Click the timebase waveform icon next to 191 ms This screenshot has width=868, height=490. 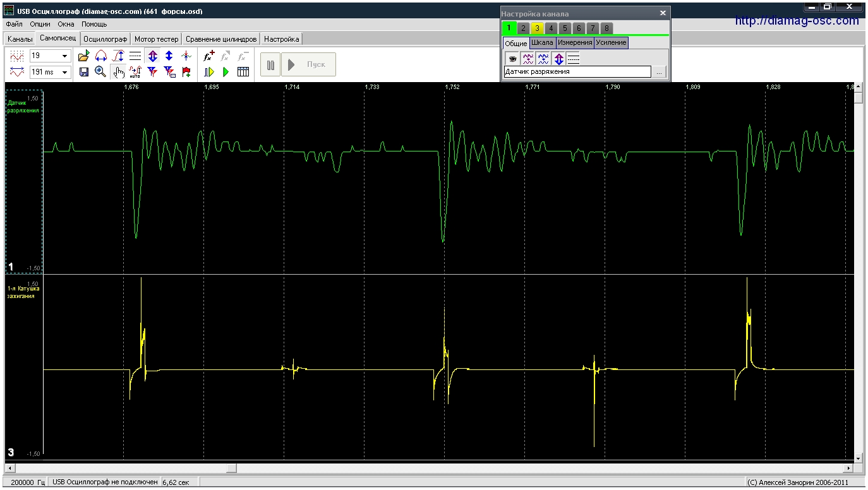coord(17,72)
